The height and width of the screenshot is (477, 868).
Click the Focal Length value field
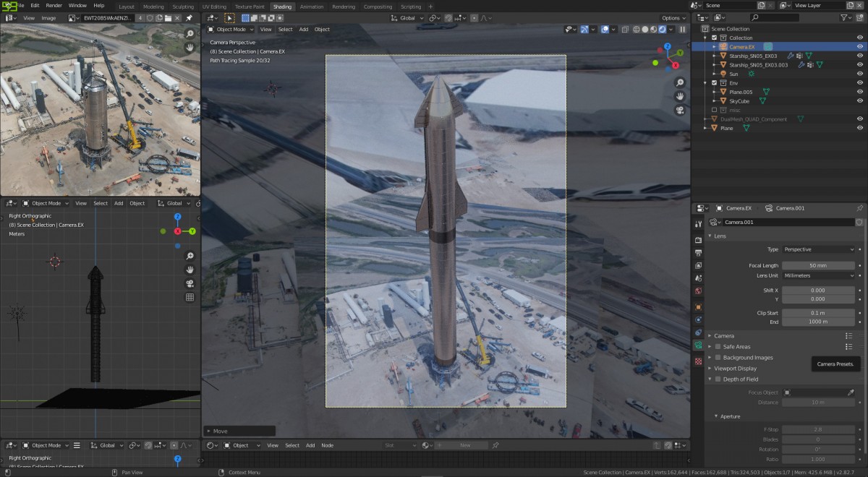pyautogui.click(x=818, y=266)
